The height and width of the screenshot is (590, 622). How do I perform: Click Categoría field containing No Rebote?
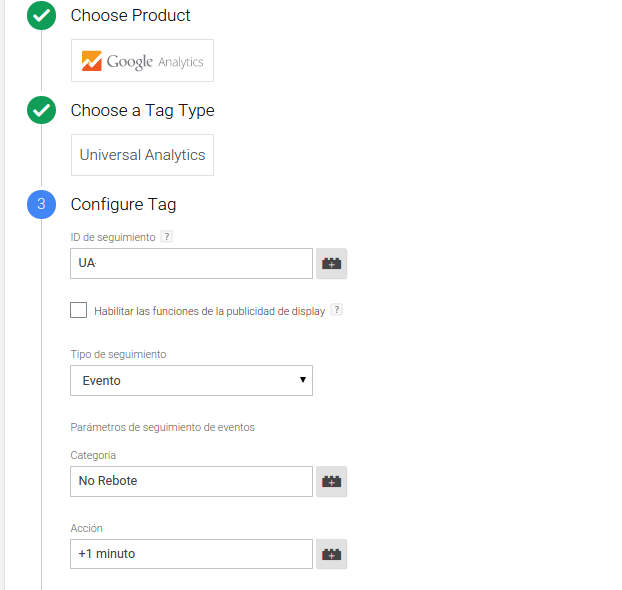click(191, 481)
